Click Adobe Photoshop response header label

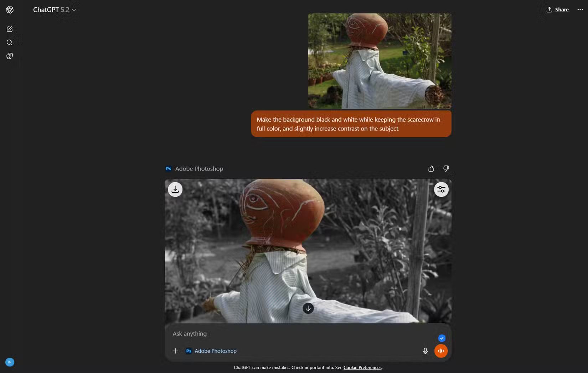coord(198,169)
